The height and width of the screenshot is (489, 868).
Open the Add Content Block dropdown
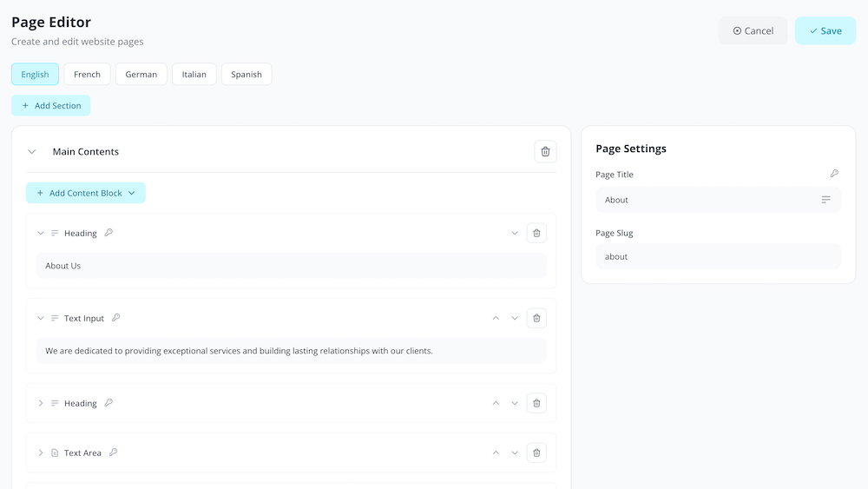(x=86, y=193)
